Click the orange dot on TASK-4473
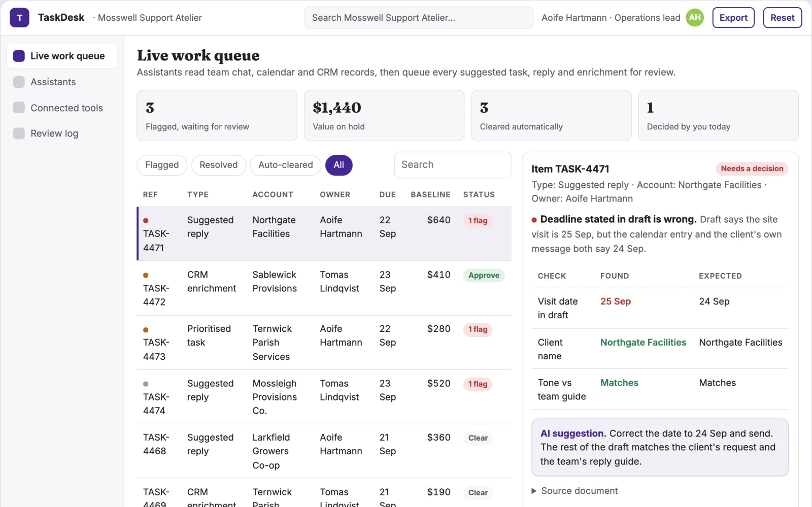Viewport: 812px width, 507px height. pyautogui.click(x=146, y=330)
